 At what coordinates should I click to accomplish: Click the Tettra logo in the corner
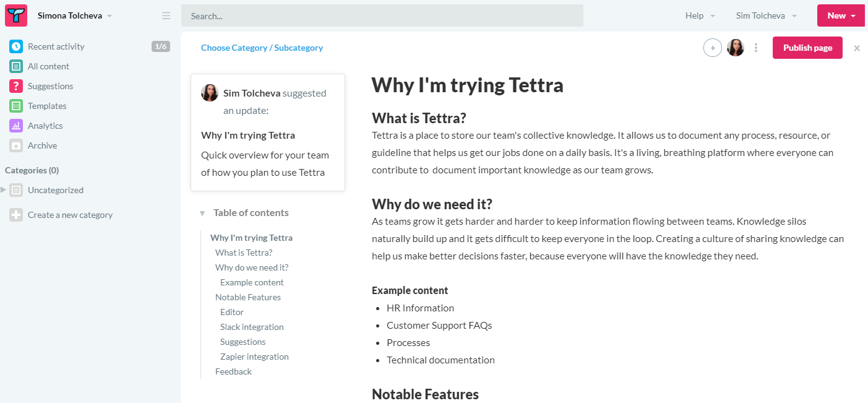click(x=15, y=15)
